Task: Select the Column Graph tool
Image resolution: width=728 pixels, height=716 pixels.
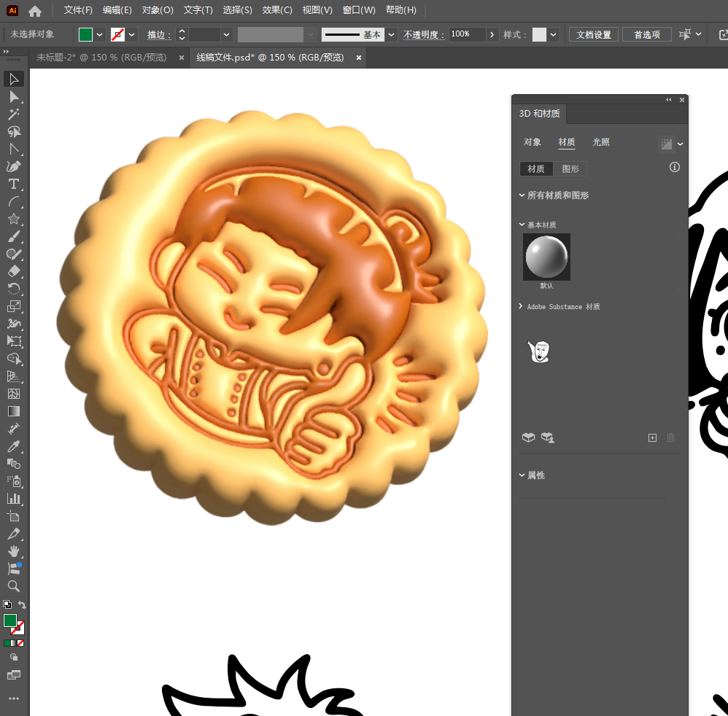Action: 14,499
